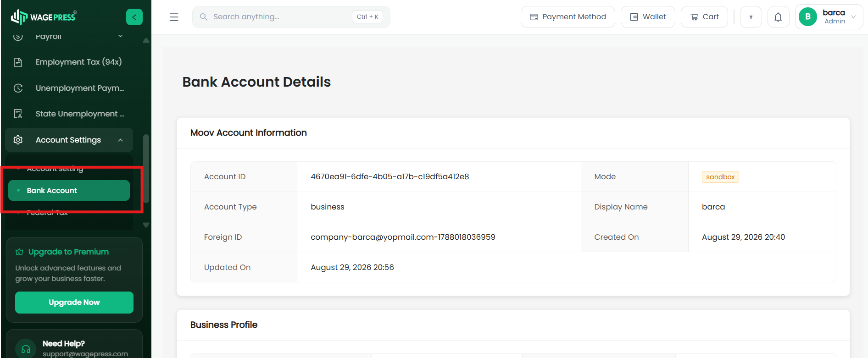Click the Bank Account Details heading
The height and width of the screenshot is (358, 868).
tap(256, 82)
